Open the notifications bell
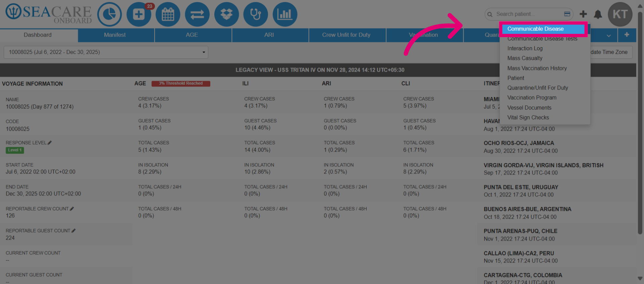The height and width of the screenshot is (284, 644). (598, 14)
